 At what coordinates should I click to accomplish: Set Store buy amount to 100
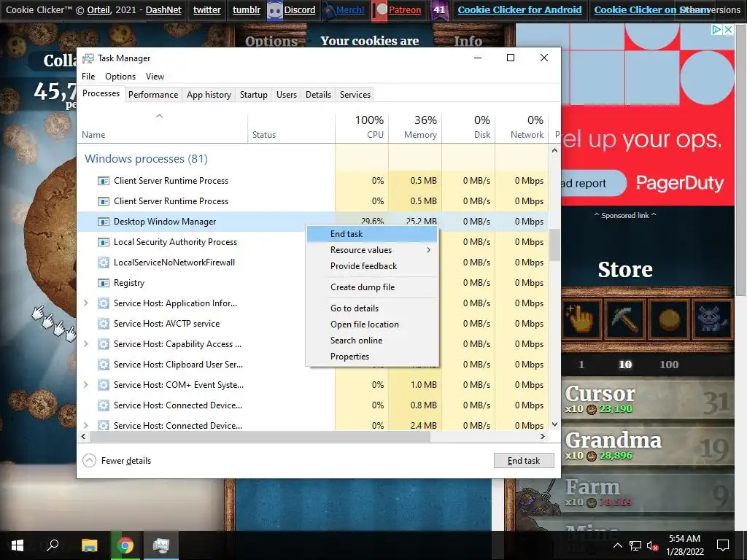pyautogui.click(x=669, y=365)
